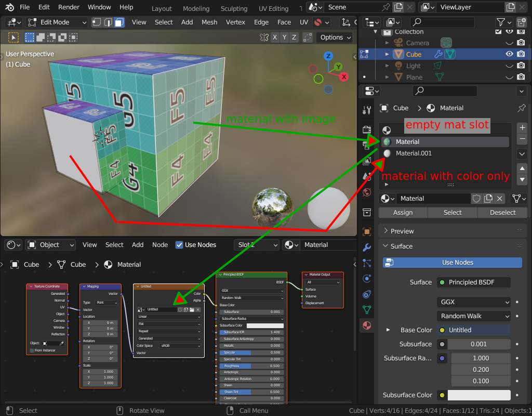Open the Object properties tab
532x416 pixels.
coord(367,231)
